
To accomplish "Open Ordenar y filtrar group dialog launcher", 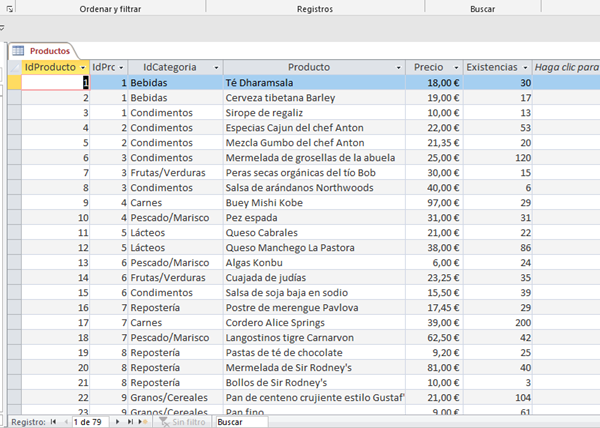I will [x=10, y=8].
